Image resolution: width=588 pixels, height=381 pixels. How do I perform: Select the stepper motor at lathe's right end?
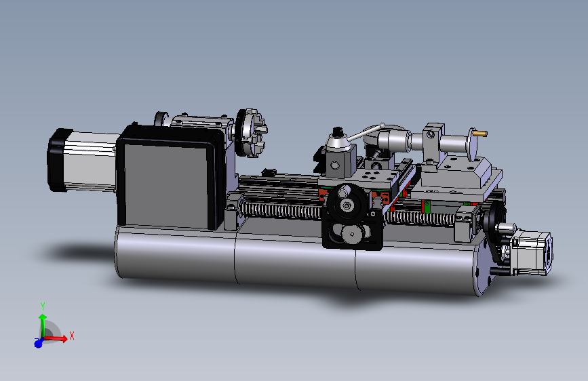tap(532, 252)
